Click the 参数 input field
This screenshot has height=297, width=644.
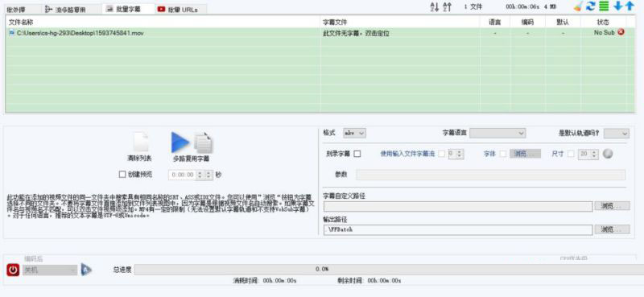tap(490, 175)
